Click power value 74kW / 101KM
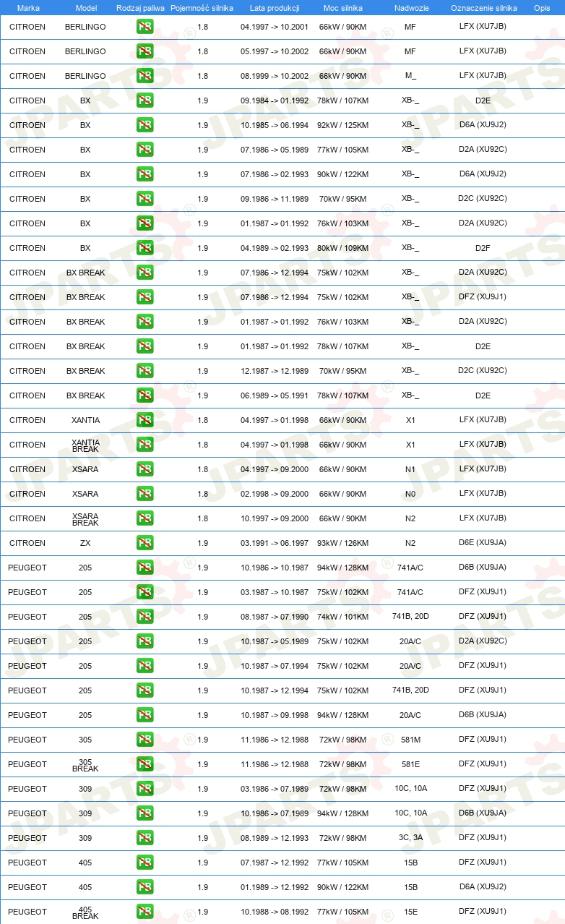565x924 pixels. [342, 617]
